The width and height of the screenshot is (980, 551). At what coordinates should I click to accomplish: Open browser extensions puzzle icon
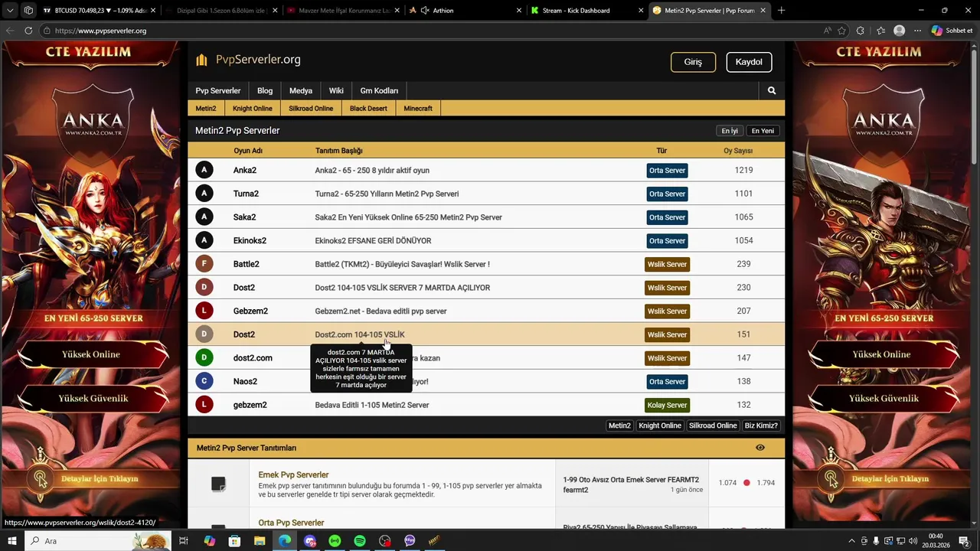(861, 31)
